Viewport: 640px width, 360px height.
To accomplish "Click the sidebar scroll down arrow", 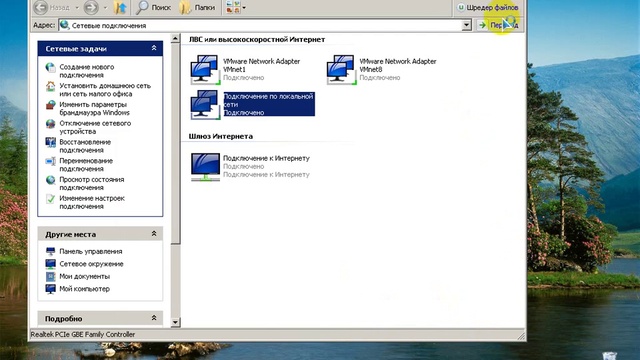I will (175, 322).
